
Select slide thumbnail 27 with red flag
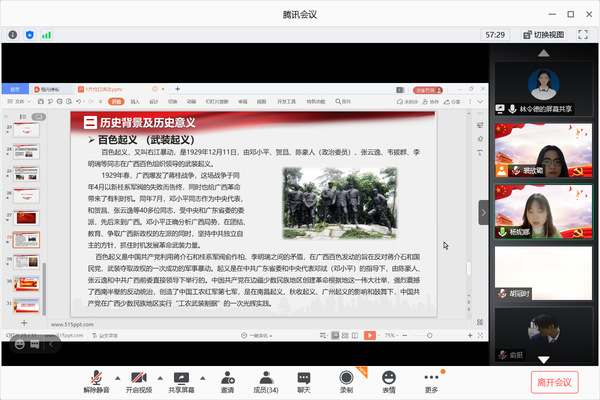click(26, 218)
